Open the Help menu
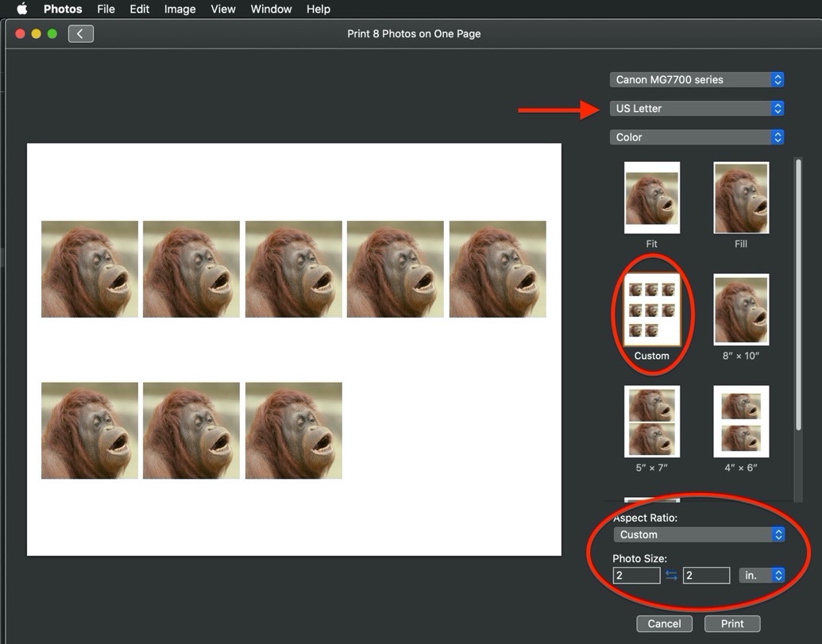Viewport: 822px width, 644px height. (318, 9)
